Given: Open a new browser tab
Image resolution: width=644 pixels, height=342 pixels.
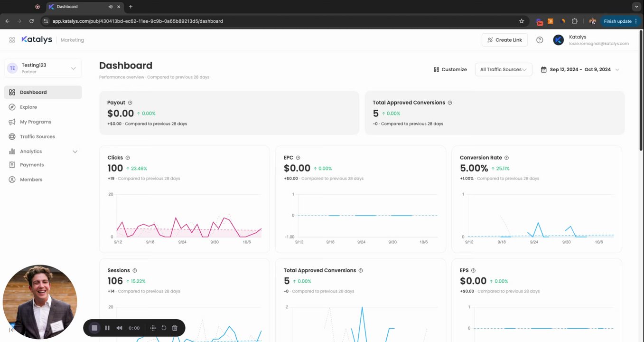Looking at the screenshot, I should point(131,7).
